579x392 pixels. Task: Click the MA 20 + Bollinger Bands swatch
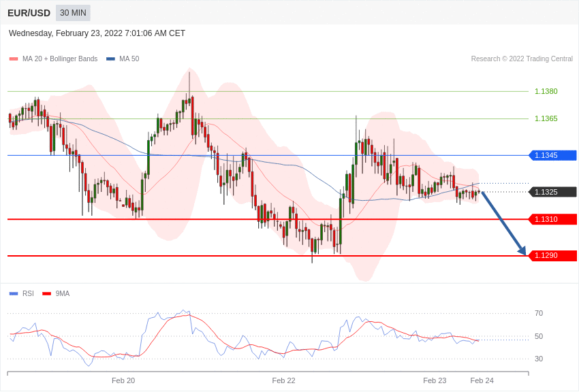click(x=14, y=59)
